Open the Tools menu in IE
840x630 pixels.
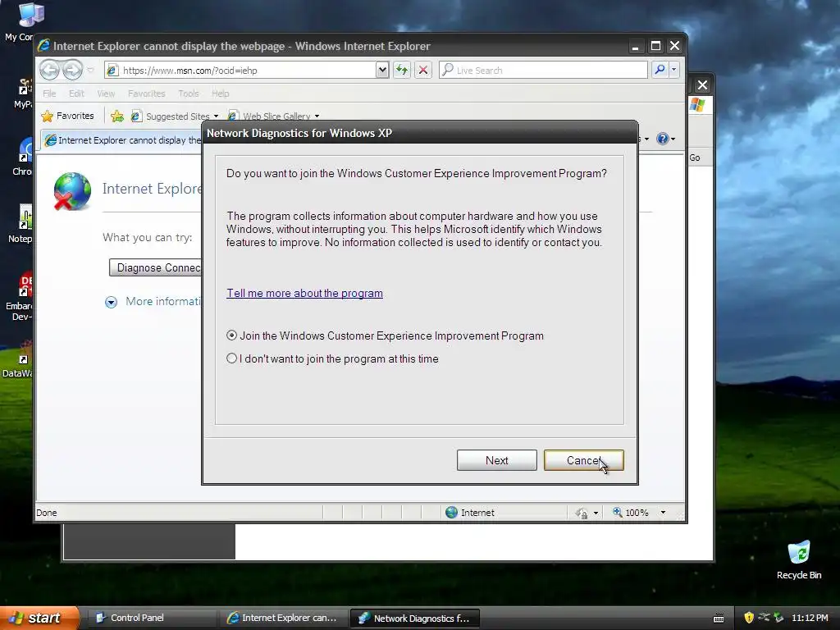pyautogui.click(x=188, y=94)
